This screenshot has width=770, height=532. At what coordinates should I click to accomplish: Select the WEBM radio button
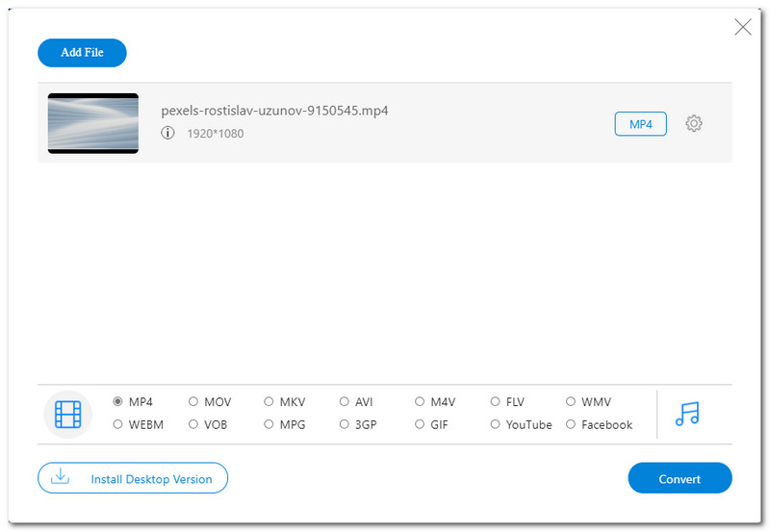tap(118, 424)
